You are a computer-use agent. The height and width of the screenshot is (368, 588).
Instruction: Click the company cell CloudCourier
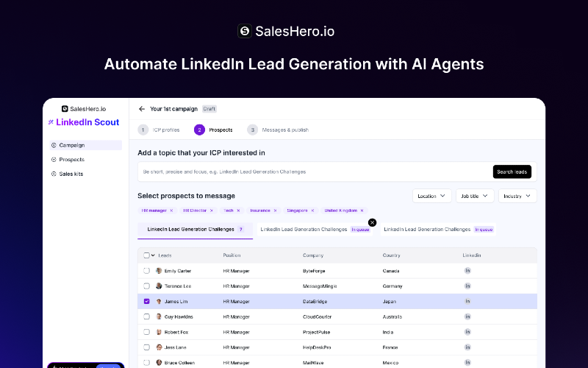tap(318, 317)
